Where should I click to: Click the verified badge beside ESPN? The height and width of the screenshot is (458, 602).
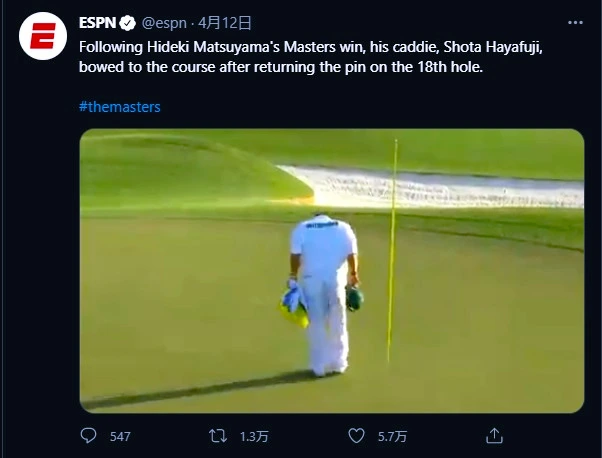[128, 22]
